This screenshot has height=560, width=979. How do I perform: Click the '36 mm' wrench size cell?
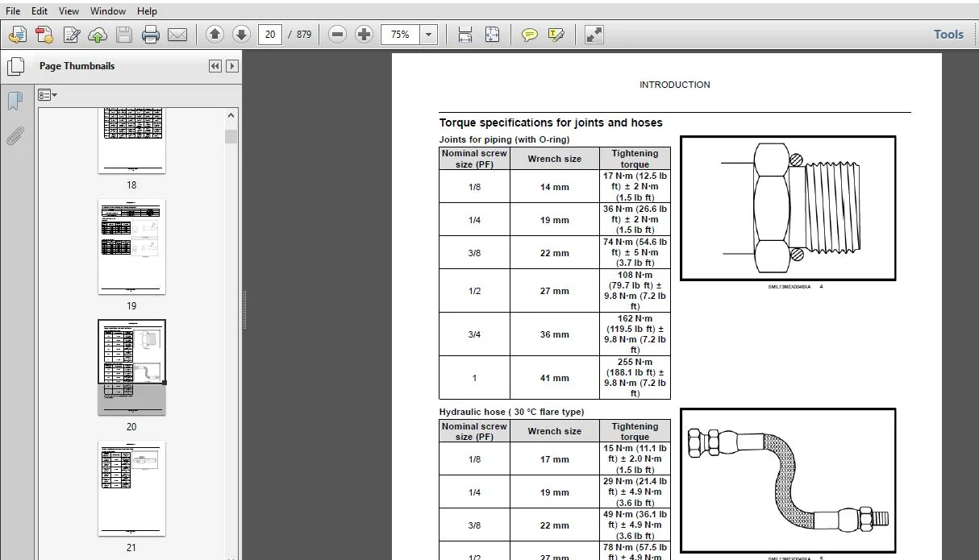click(x=555, y=334)
